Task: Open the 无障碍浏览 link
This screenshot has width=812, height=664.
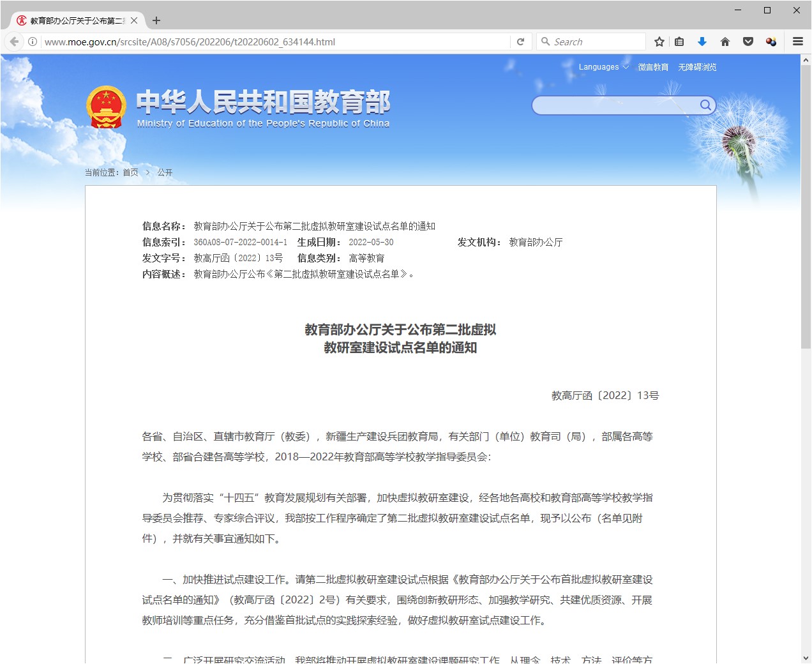Action: [697, 67]
